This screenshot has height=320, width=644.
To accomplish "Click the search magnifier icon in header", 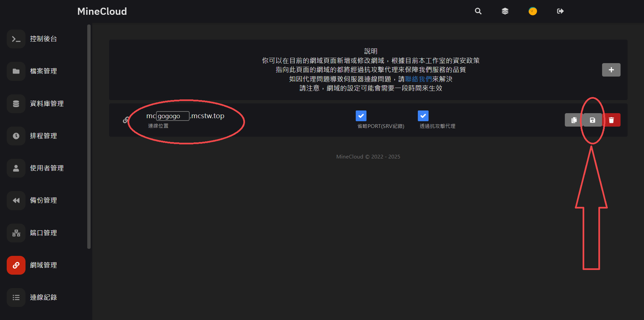I will pyautogui.click(x=478, y=11).
